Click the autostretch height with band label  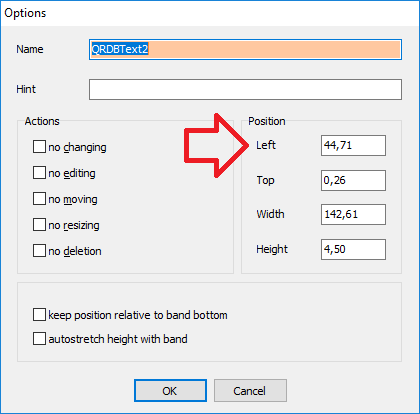tap(118, 339)
